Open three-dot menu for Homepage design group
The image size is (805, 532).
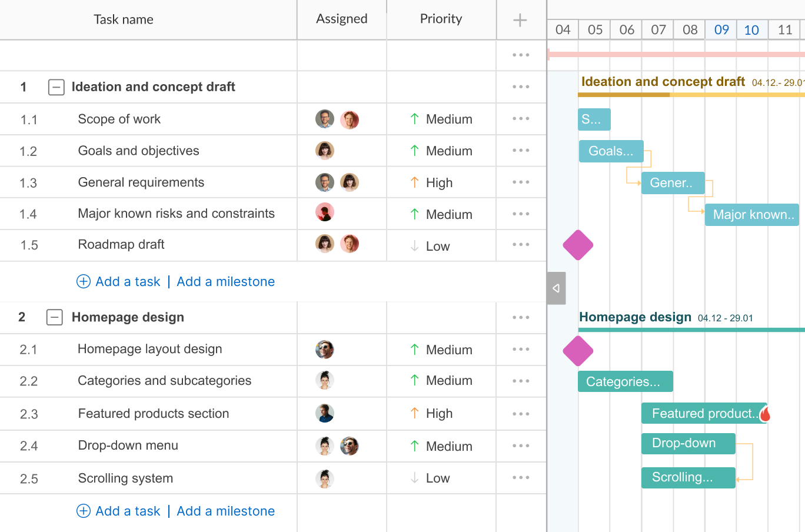[521, 318]
